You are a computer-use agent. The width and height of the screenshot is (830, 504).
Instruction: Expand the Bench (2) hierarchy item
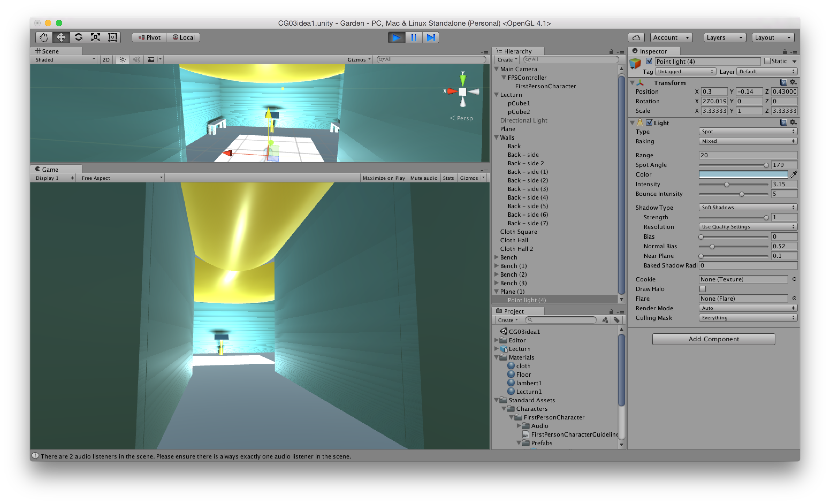coord(497,274)
